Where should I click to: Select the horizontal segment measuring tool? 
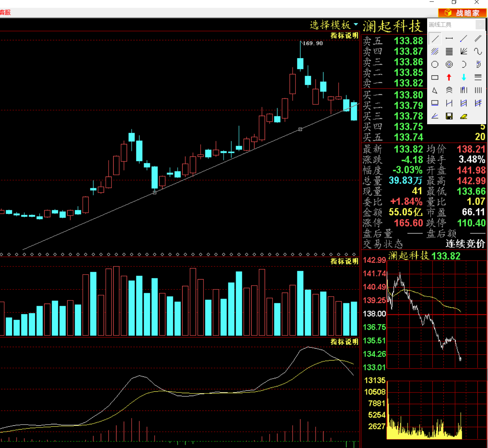tap(449, 39)
